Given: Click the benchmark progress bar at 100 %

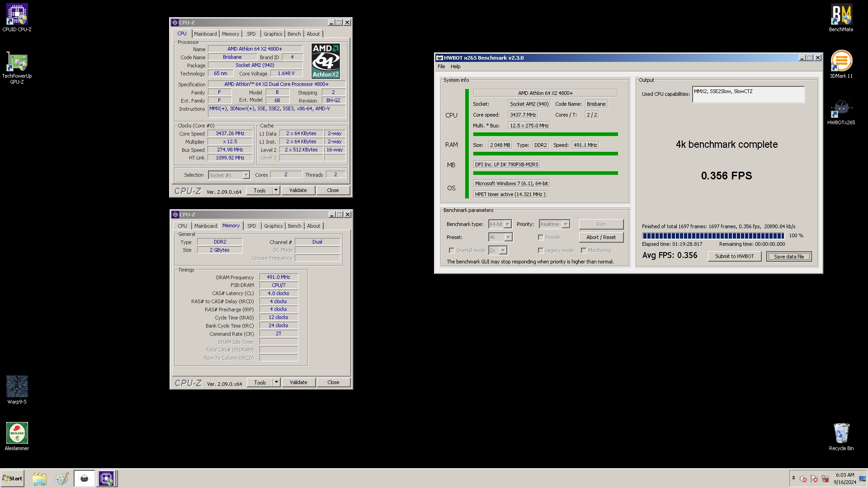Looking at the screenshot, I should 713,236.
